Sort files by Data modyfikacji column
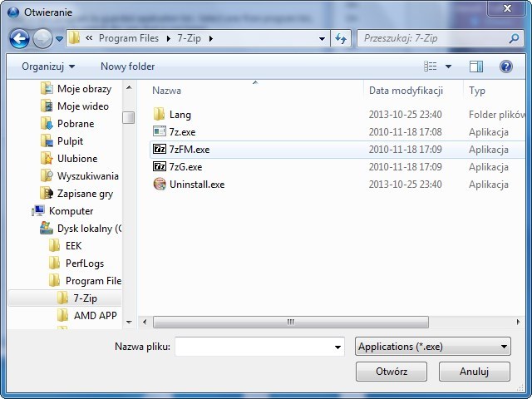 406,91
